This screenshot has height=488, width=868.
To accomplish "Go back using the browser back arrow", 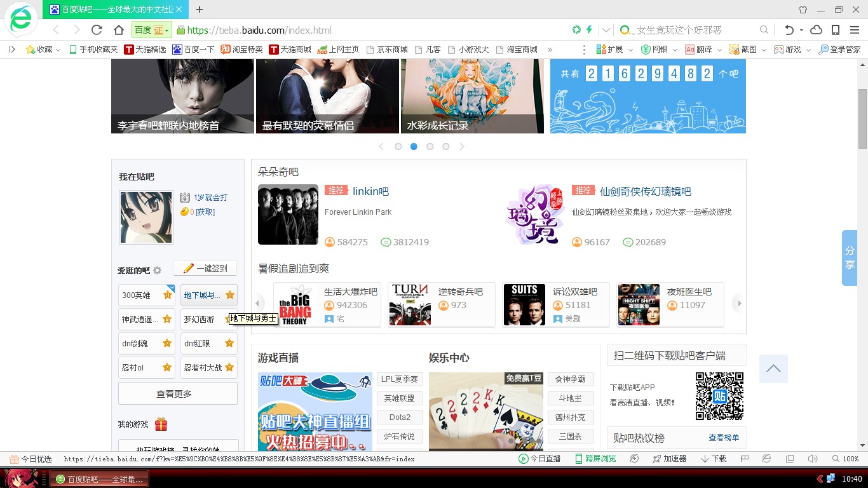I will pyautogui.click(x=56, y=30).
